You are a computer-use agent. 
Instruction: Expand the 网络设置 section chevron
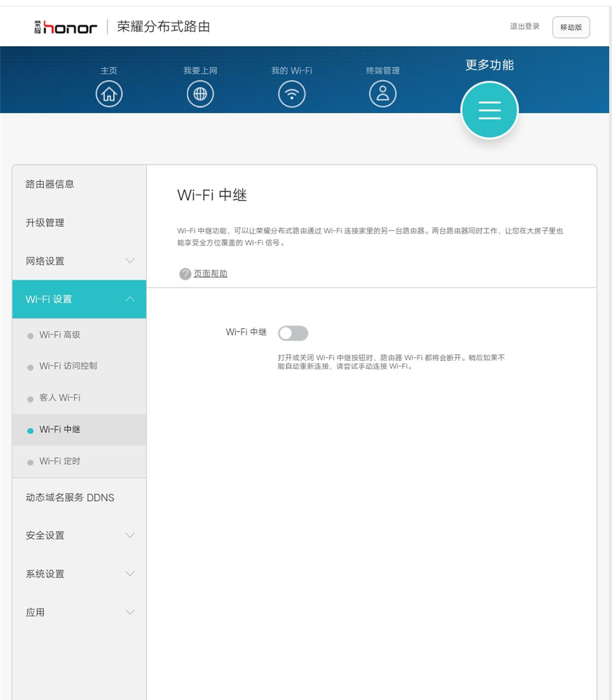[x=130, y=261]
